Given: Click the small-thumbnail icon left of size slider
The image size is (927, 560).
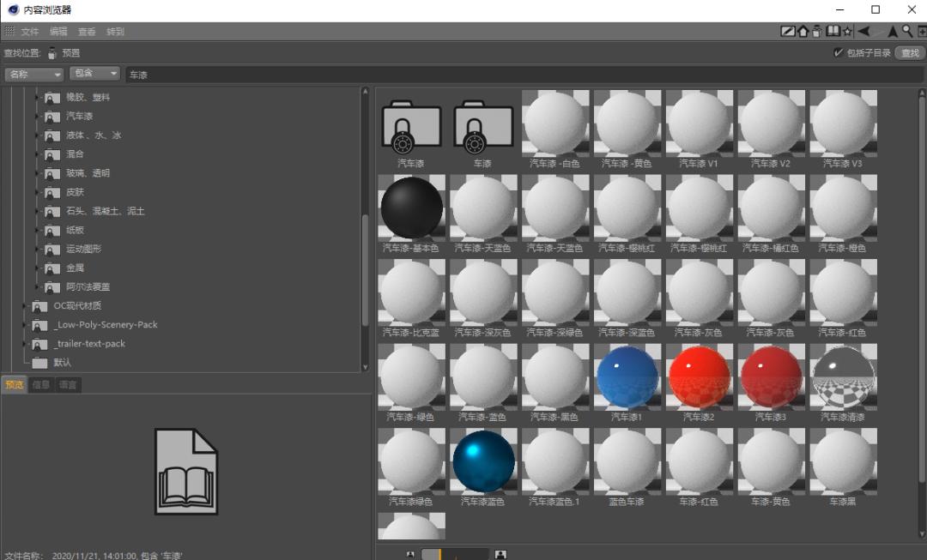Looking at the screenshot, I should (x=411, y=554).
